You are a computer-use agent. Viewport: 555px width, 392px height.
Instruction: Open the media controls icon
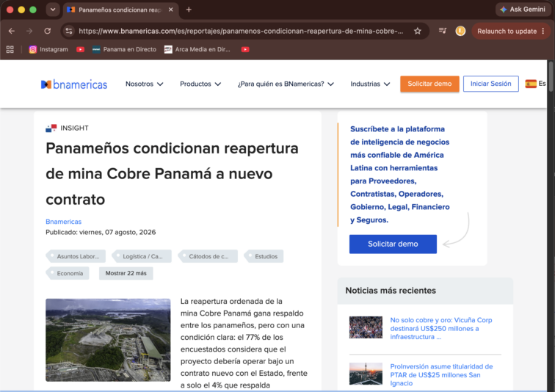[x=443, y=31]
